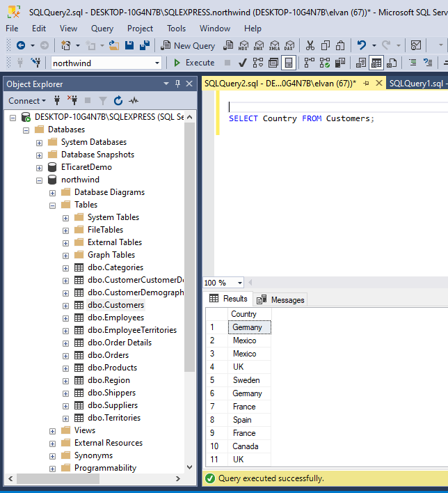Click the Object Explorer vertical scrollbar
This screenshot has height=493, width=448.
click(189, 247)
